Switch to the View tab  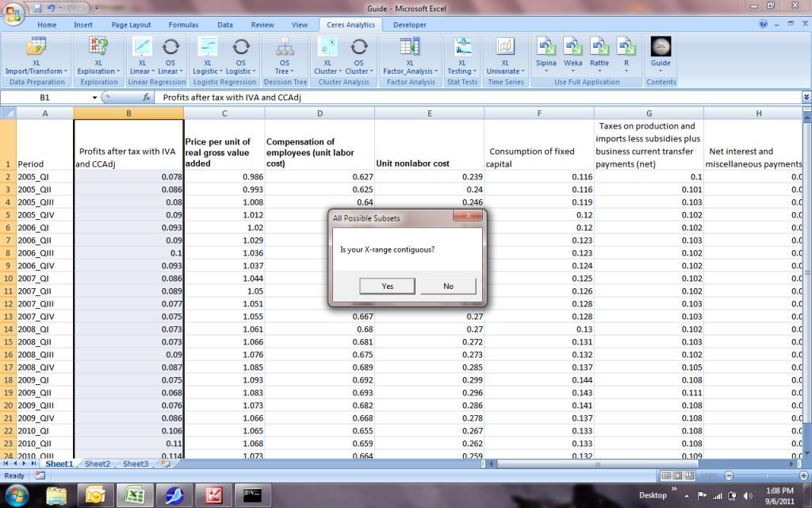pos(299,25)
